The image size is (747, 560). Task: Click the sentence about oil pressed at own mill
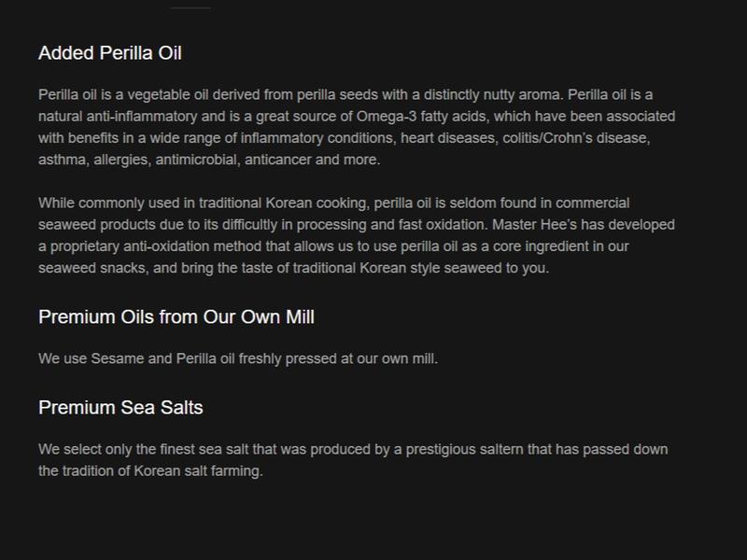237,358
